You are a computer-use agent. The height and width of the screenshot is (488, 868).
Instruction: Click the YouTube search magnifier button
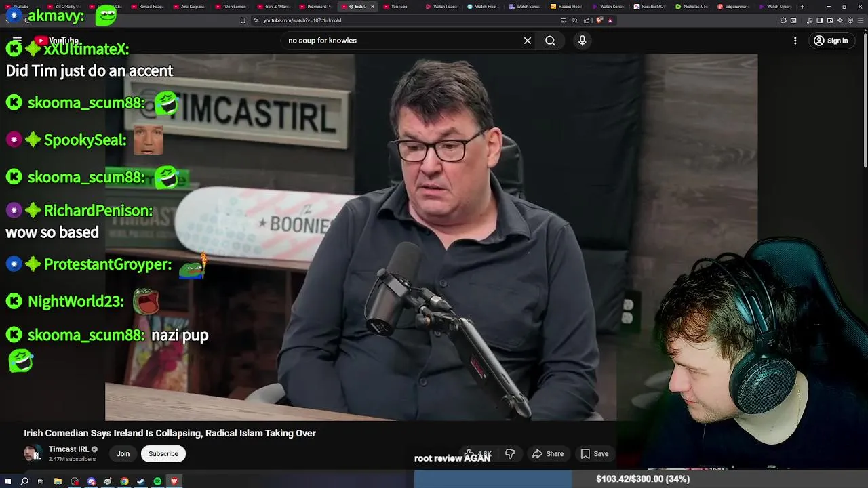point(550,41)
